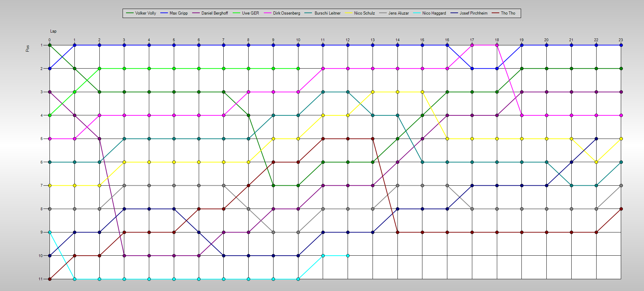The width and height of the screenshot is (644, 291).
Task: Click position label 11 on the left axis
Action: tap(41, 279)
